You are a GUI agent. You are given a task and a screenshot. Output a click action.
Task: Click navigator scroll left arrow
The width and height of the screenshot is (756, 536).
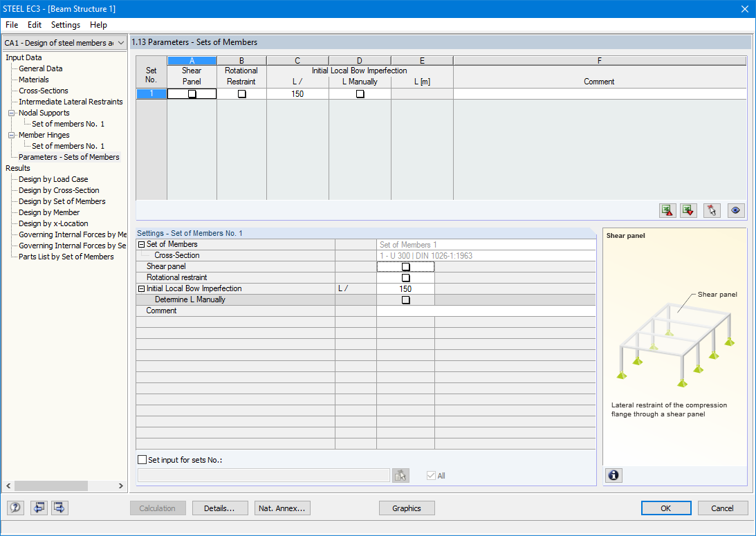(8, 486)
